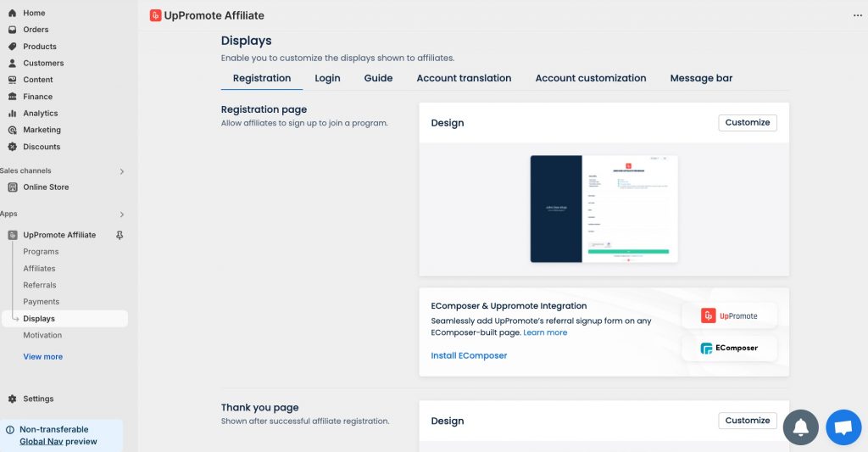
Task: Go to Payments in UpPromote menu
Action: (41, 301)
